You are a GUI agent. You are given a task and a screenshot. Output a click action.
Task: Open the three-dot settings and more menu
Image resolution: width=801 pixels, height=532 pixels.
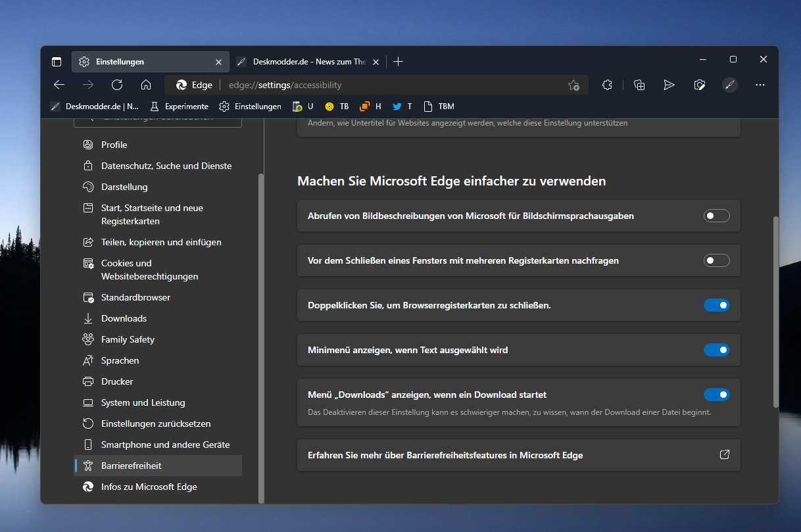pyautogui.click(x=760, y=85)
